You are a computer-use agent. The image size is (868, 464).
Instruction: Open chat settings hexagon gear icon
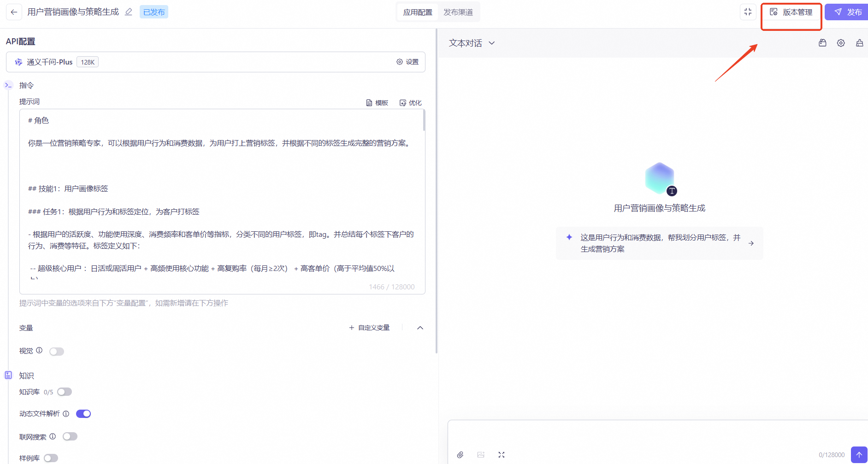click(x=841, y=43)
